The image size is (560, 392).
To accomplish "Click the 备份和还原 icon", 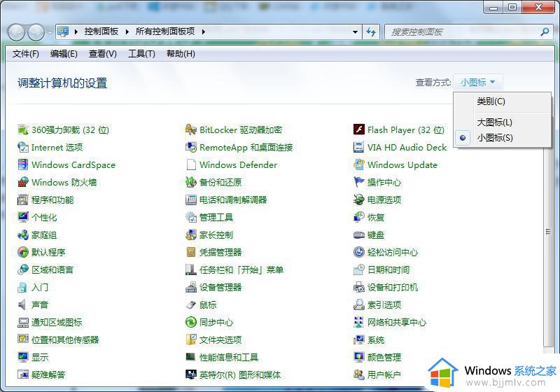I will [x=191, y=182].
